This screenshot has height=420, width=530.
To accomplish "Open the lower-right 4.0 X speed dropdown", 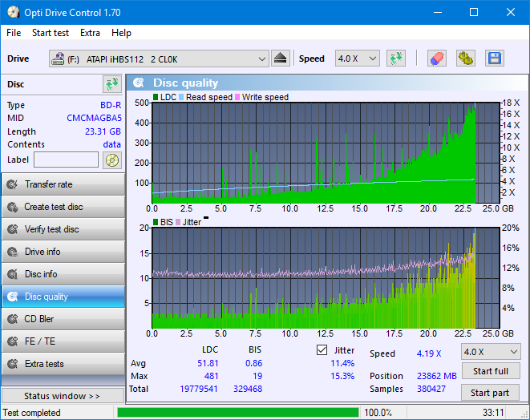I will (x=491, y=352).
